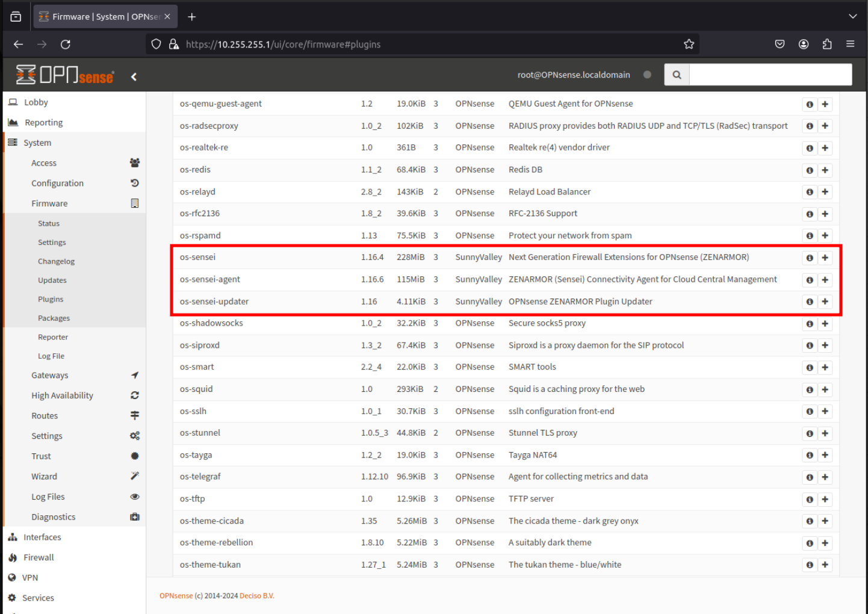The image size is (868, 614).
Task: Expand the Access submenu
Action: point(74,163)
